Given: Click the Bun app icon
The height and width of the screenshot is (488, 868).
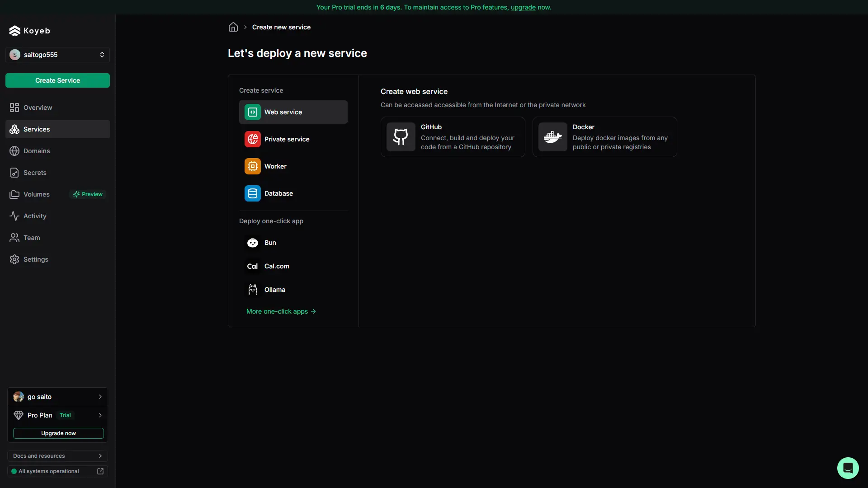Looking at the screenshot, I should point(253,243).
